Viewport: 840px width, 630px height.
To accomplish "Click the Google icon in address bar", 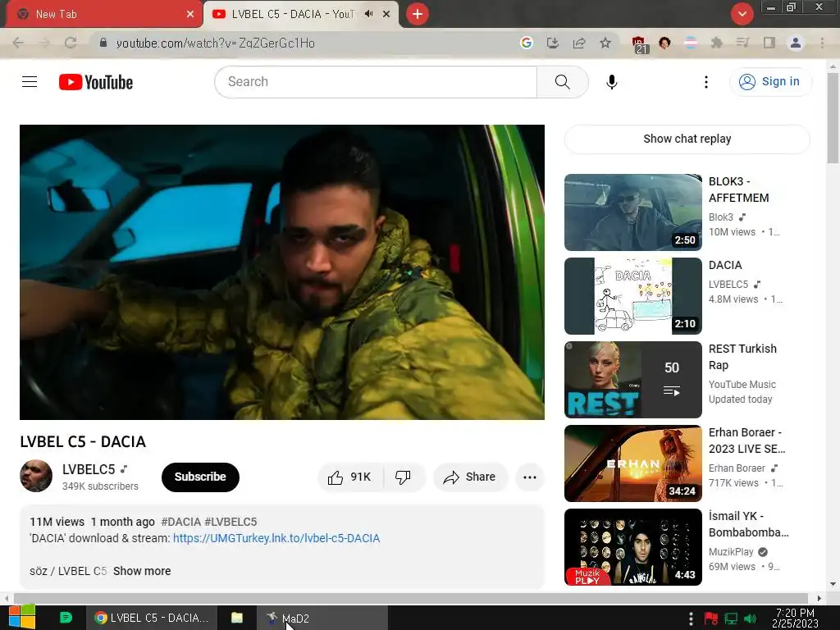I will (x=526, y=43).
